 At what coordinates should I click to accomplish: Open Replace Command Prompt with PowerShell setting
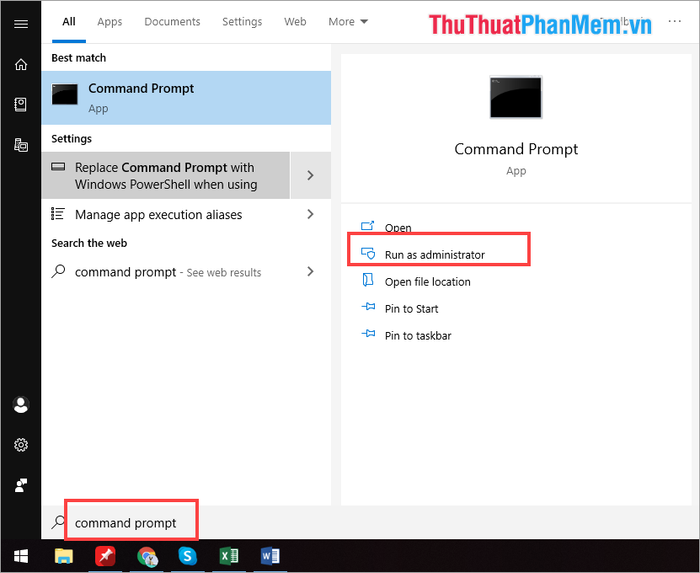click(166, 175)
